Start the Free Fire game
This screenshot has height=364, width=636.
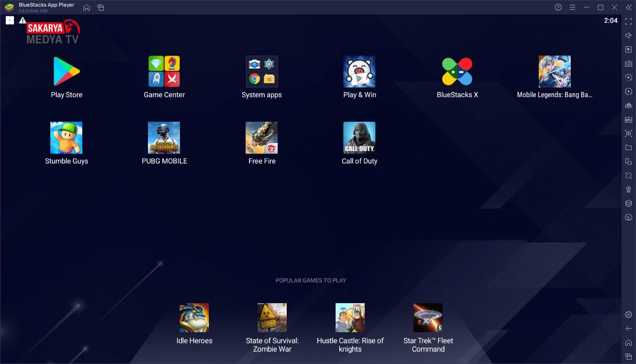262,138
